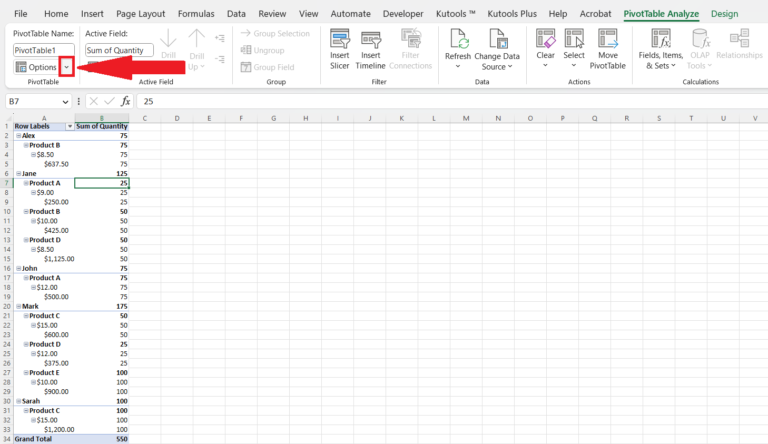Image resolution: width=768 pixels, height=444 pixels.
Task: Click the Drill Down arrow icon
Action: pyautogui.click(x=168, y=38)
